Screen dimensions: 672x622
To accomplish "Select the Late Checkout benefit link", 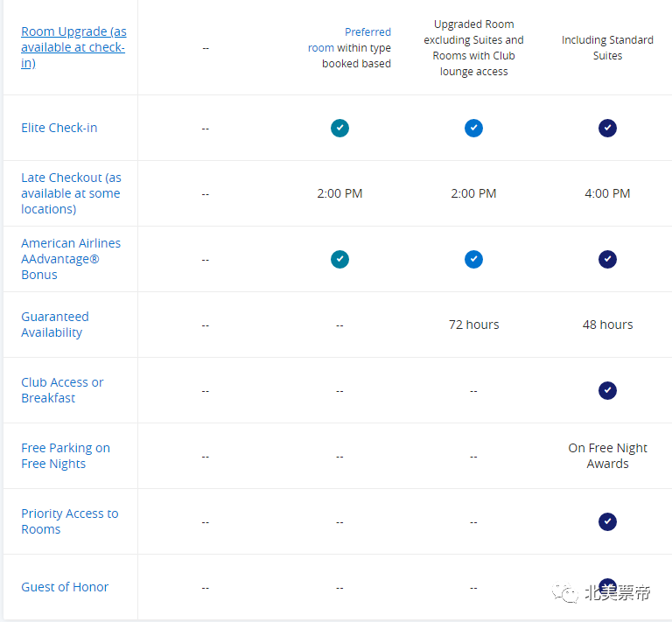I will [71, 193].
